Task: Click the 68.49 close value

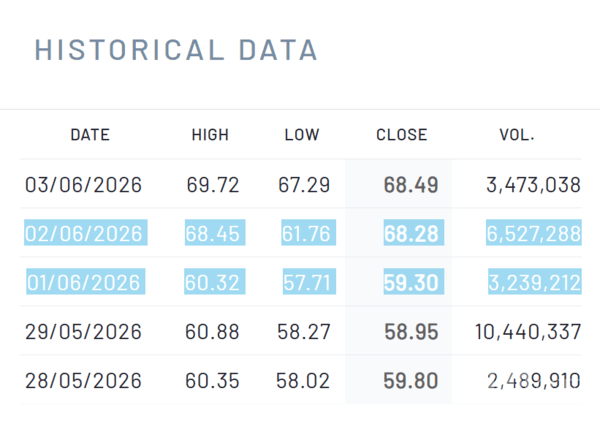Action: (411, 185)
